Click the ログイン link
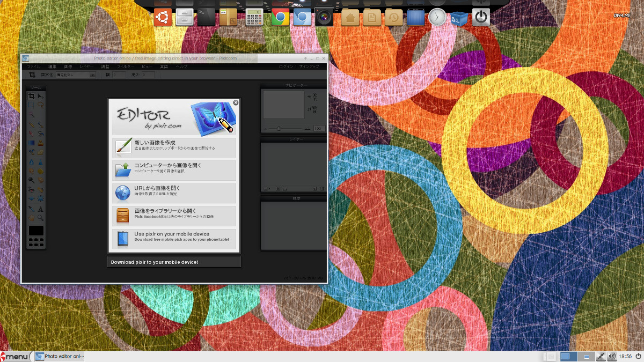The height and width of the screenshot is (362, 644). pos(286,67)
